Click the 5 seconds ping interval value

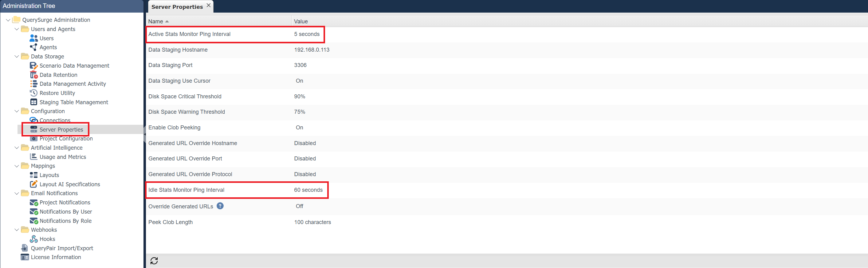pos(307,34)
